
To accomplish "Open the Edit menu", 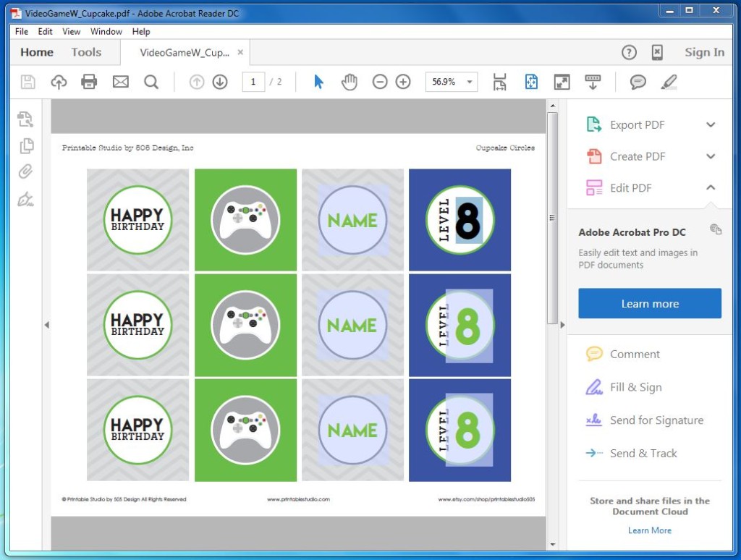I will 45,31.
